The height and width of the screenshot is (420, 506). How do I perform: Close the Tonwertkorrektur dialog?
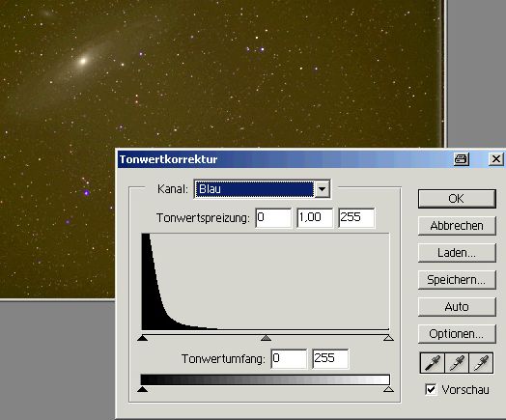[x=496, y=159]
